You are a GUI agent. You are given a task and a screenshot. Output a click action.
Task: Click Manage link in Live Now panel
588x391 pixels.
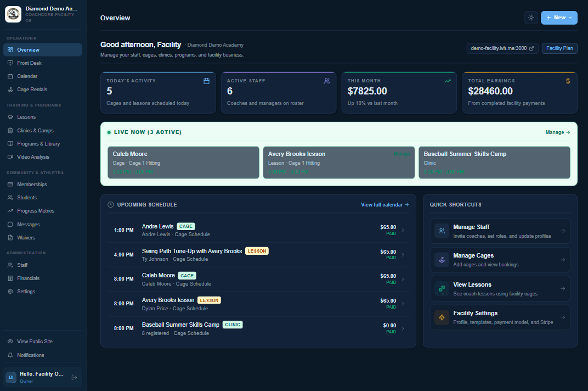(x=558, y=132)
